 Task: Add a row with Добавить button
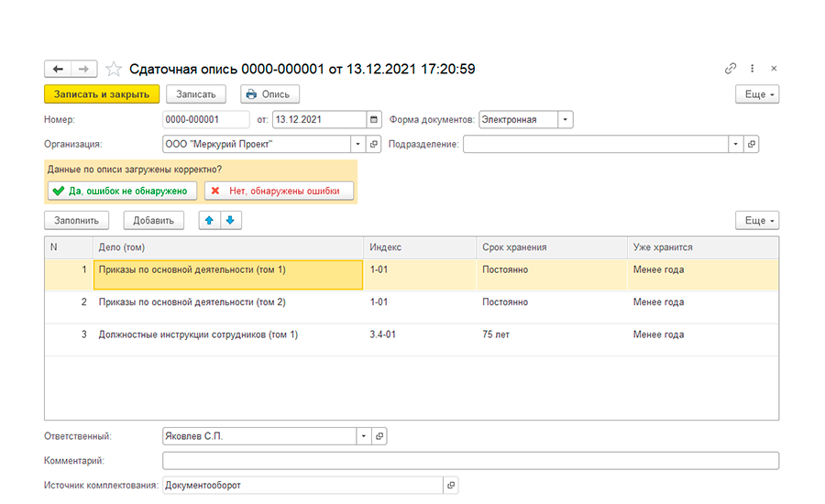(154, 221)
